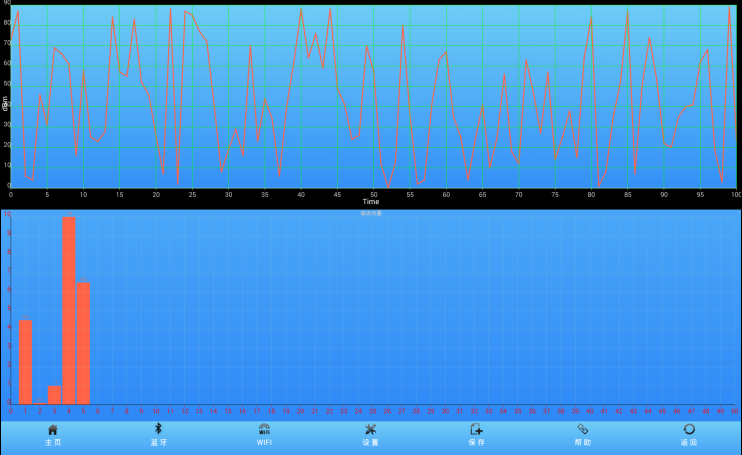
Task: Tap the house-shaped 主页 home icon
Action: click(53, 429)
